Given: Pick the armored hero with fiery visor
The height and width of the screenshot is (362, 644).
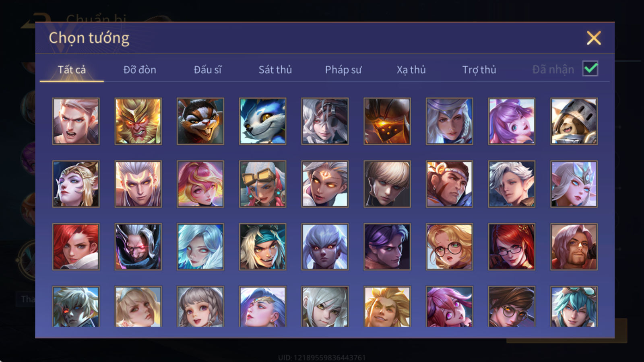Looking at the screenshot, I should 387,121.
